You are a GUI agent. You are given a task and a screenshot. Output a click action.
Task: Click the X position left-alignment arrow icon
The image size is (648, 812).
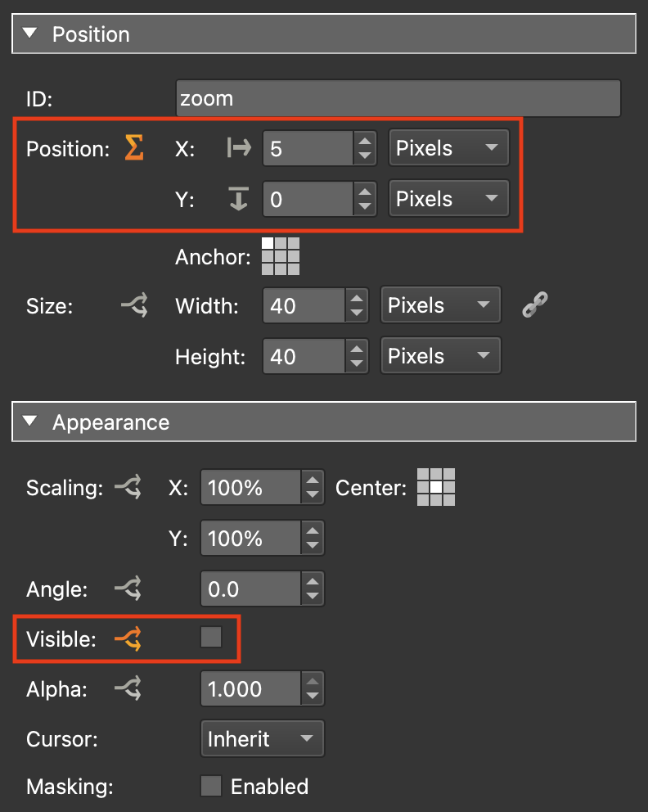tap(239, 148)
